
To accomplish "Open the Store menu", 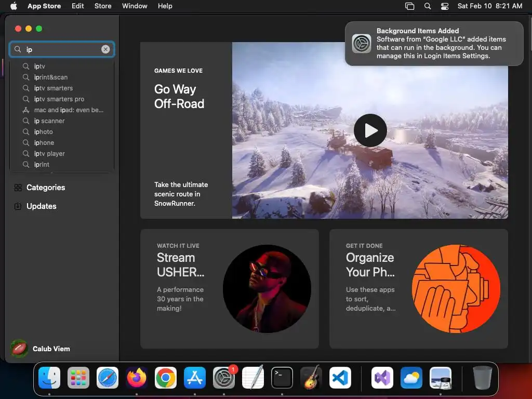I will [x=103, y=6].
